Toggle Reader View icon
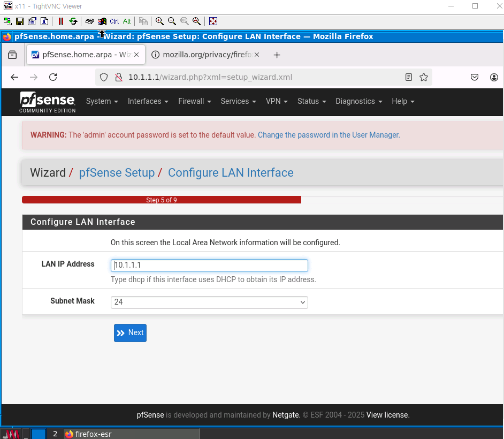Image resolution: width=504 pixels, height=439 pixels. click(x=409, y=77)
